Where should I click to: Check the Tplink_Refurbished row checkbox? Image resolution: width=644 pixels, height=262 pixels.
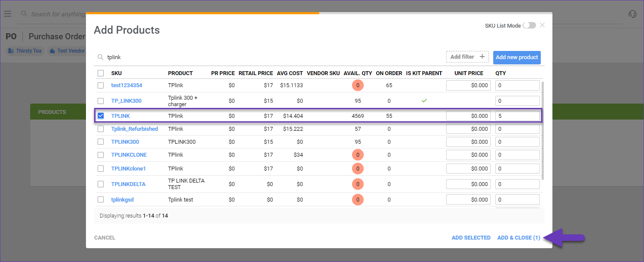(x=101, y=129)
